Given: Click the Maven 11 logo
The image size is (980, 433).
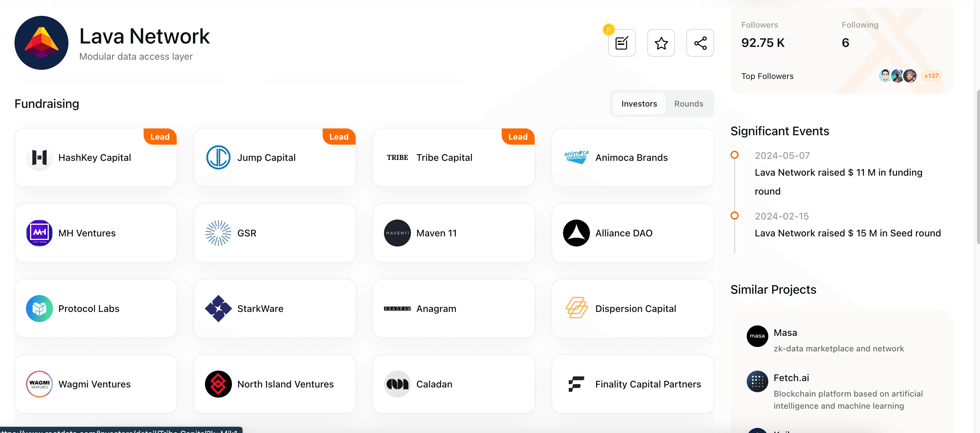Looking at the screenshot, I should (x=397, y=233).
